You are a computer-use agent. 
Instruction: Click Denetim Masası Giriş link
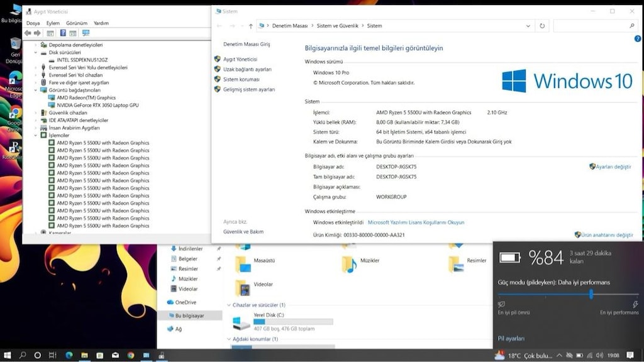247,45
